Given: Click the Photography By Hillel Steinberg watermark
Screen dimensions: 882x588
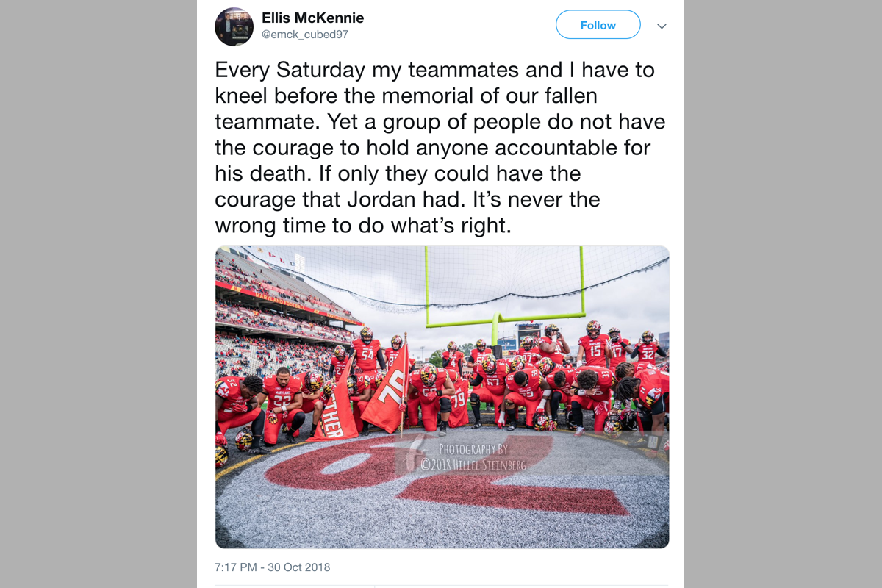Looking at the screenshot, I should 483,456.
